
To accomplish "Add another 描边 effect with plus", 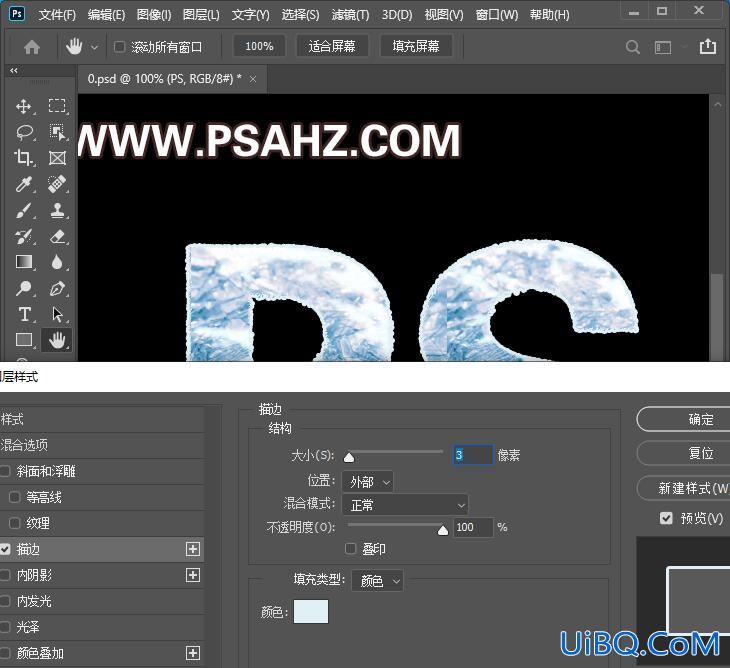I will tap(193, 549).
